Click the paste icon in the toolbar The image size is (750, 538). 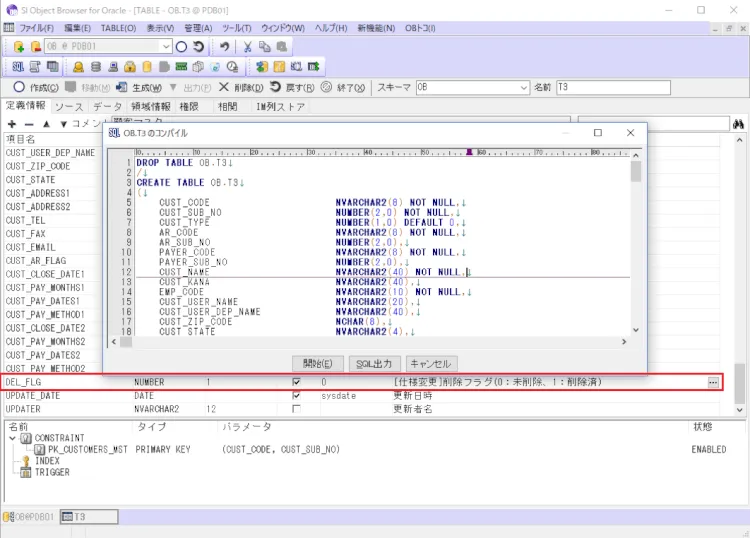coord(282,46)
